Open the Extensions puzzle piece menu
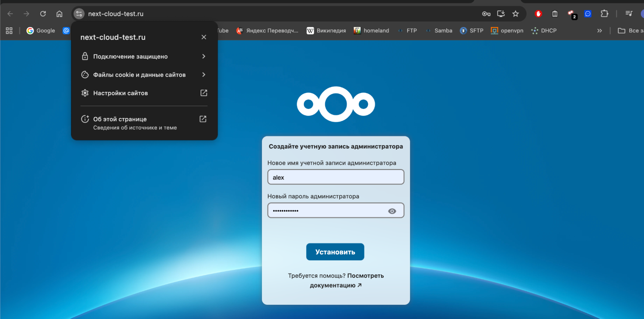This screenshot has width=644, height=319. pos(604,14)
